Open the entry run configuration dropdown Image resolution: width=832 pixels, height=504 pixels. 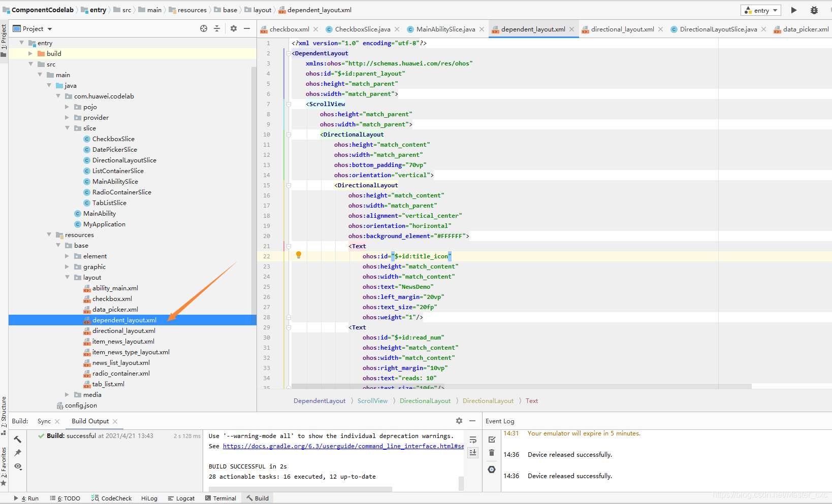761,10
